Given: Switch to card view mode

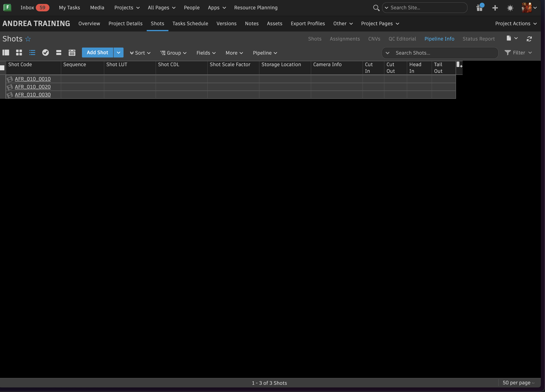Looking at the screenshot, I should (x=59, y=53).
